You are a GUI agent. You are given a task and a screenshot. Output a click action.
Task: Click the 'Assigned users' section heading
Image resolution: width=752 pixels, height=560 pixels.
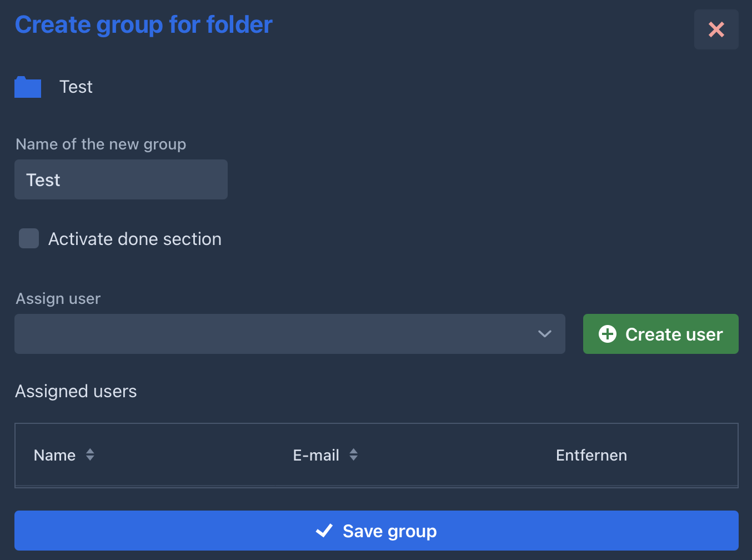pyautogui.click(x=76, y=392)
